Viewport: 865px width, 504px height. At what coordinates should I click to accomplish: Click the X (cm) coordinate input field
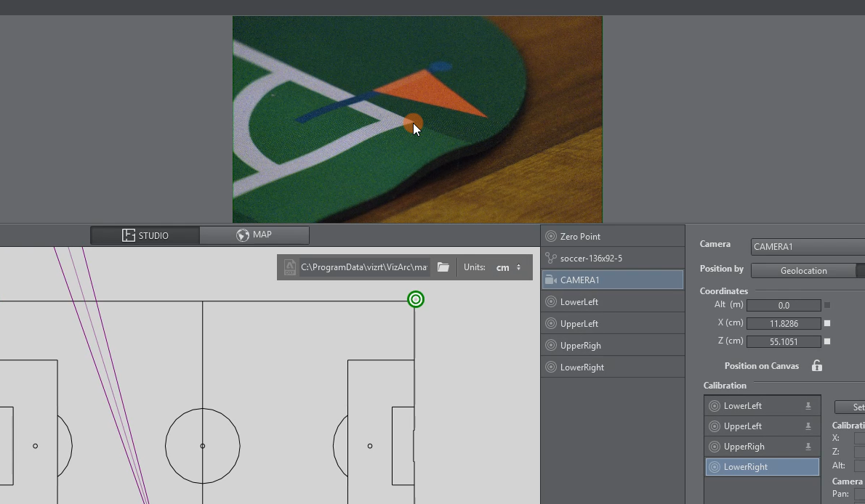pyautogui.click(x=783, y=323)
